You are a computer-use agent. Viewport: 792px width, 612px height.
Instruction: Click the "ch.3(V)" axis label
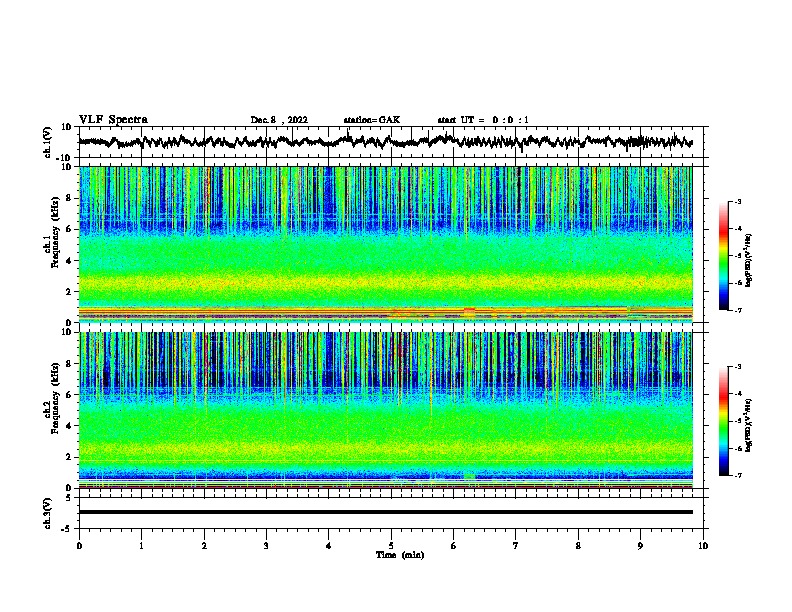[48, 513]
